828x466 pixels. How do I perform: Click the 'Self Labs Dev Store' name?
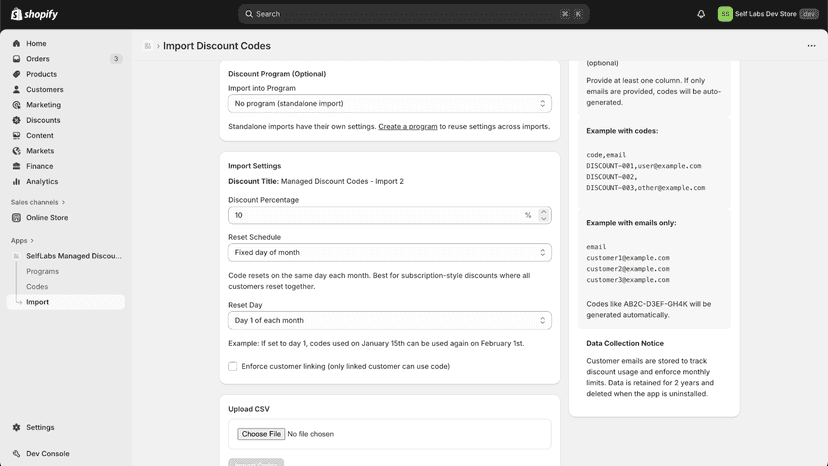pyautogui.click(x=765, y=14)
